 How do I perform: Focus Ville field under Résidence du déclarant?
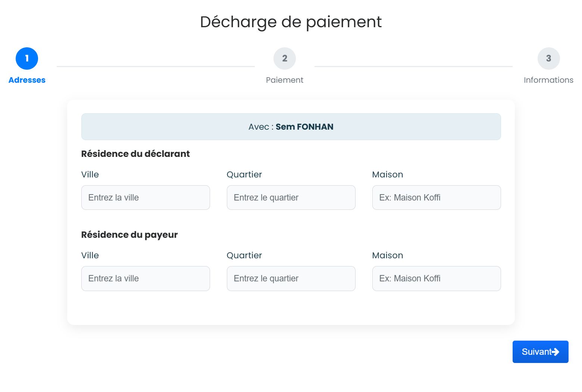(x=145, y=197)
